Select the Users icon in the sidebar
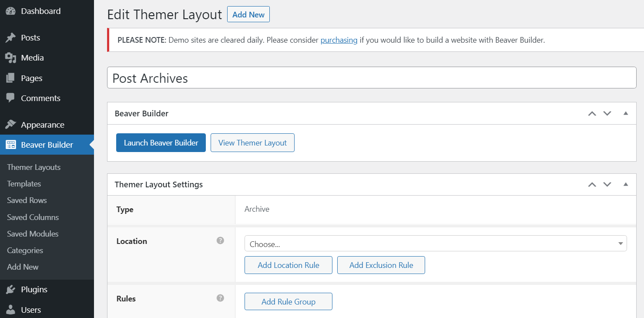Viewport: 644px width, 318px height. [10, 309]
